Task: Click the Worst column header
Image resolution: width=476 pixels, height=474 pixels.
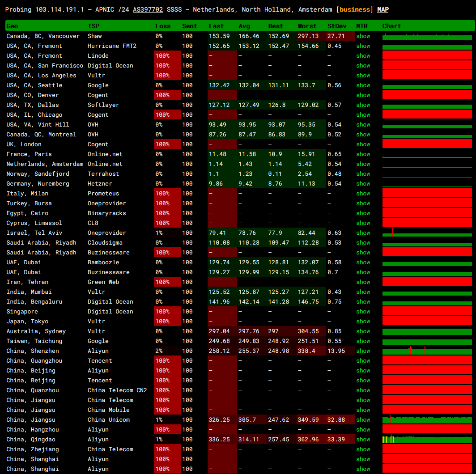Action: click(x=307, y=26)
